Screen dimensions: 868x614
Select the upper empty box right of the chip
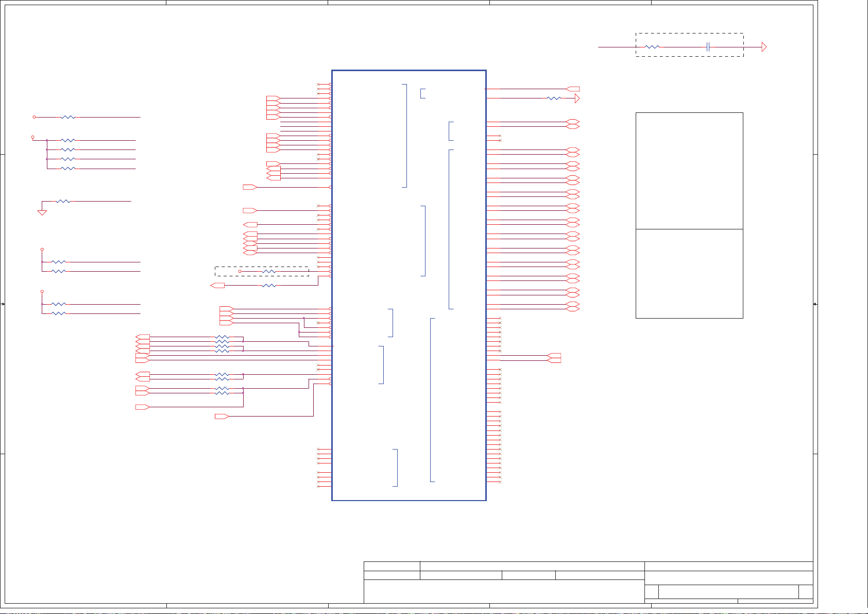689,171
